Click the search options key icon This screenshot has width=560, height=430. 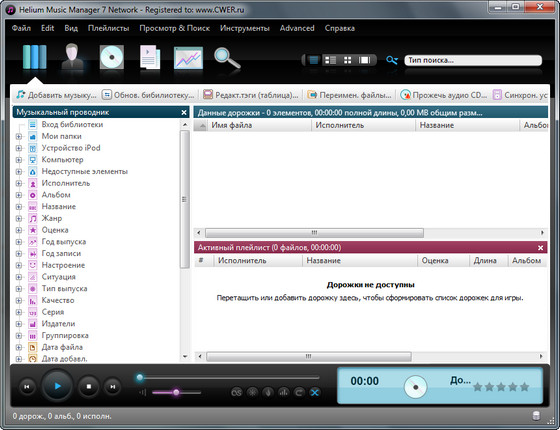click(392, 60)
